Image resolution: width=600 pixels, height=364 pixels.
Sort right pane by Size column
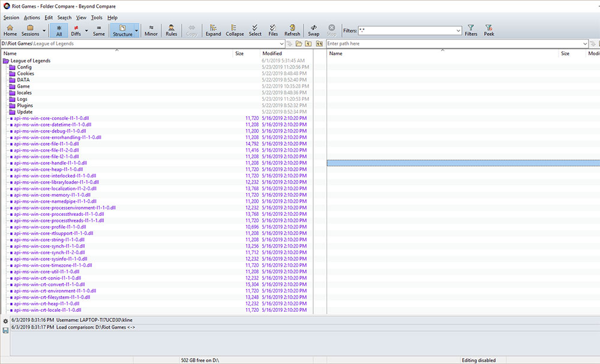(572, 53)
